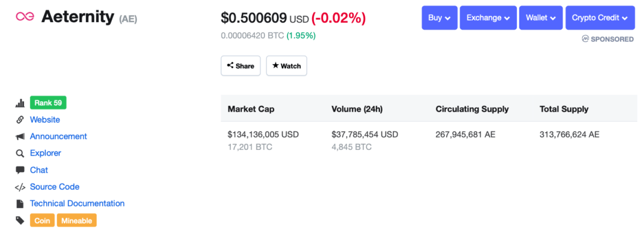Click the Technical Documentation file icon
This screenshot has width=644, height=234.
tap(20, 204)
